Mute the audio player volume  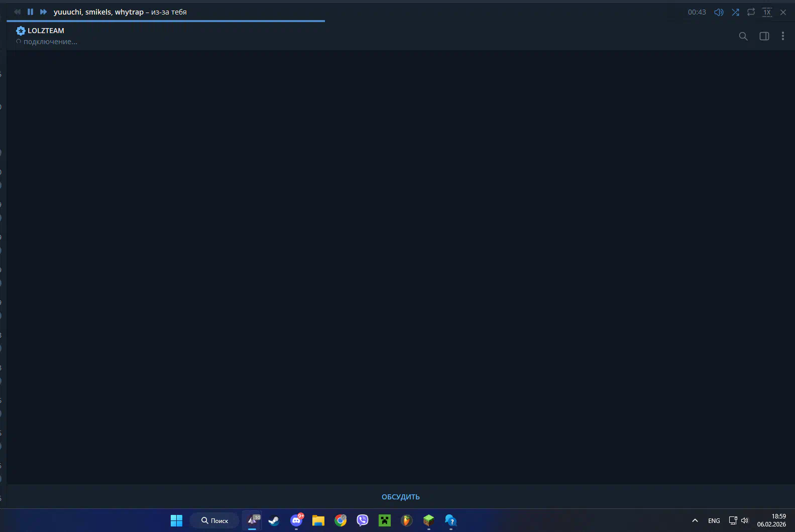click(x=719, y=12)
